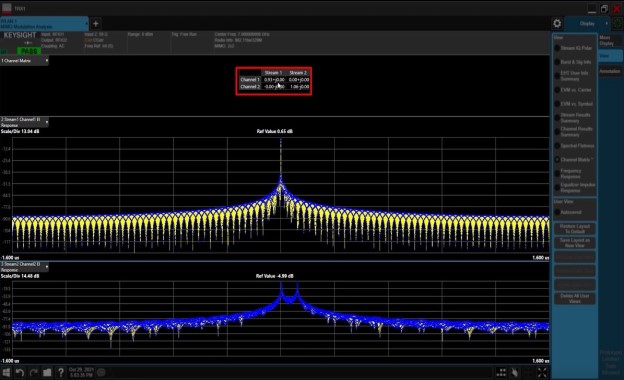Open the window grid layout icon

tap(501, 372)
